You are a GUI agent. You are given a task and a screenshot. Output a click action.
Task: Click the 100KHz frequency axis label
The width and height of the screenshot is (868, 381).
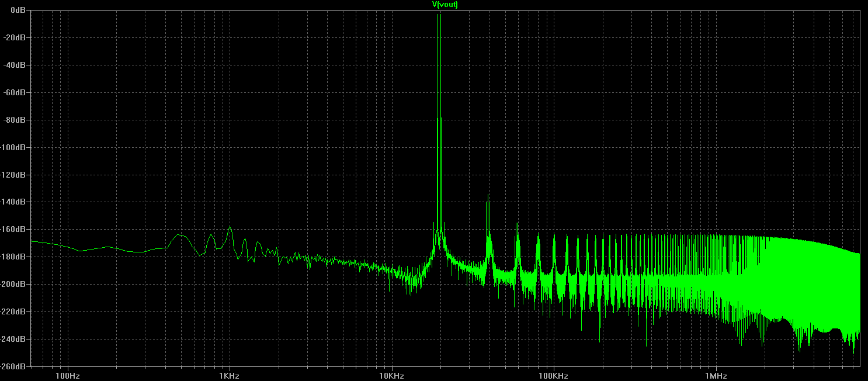coord(553,375)
